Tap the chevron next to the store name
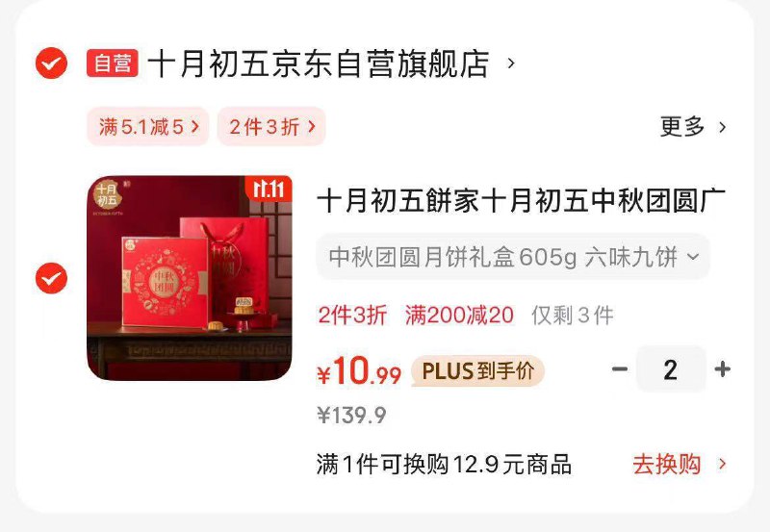Screen dimensions: 770x532 [511, 63]
